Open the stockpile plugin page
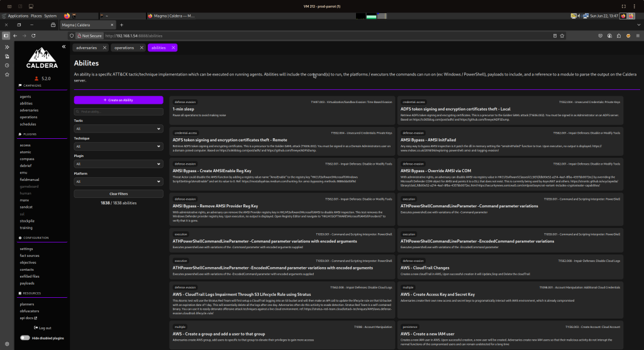 (x=27, y=221)
